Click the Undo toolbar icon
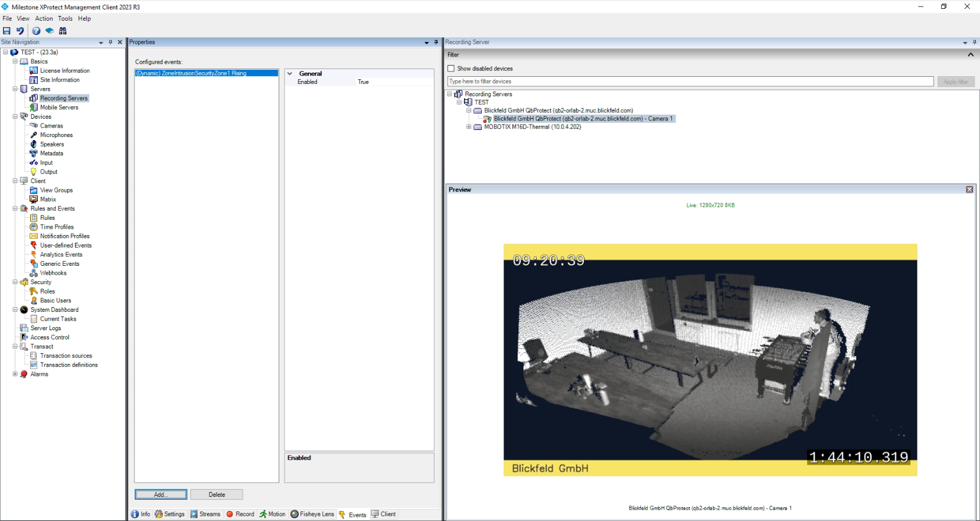This screenshot has width=980, height=521. click(x=20, y=31)
